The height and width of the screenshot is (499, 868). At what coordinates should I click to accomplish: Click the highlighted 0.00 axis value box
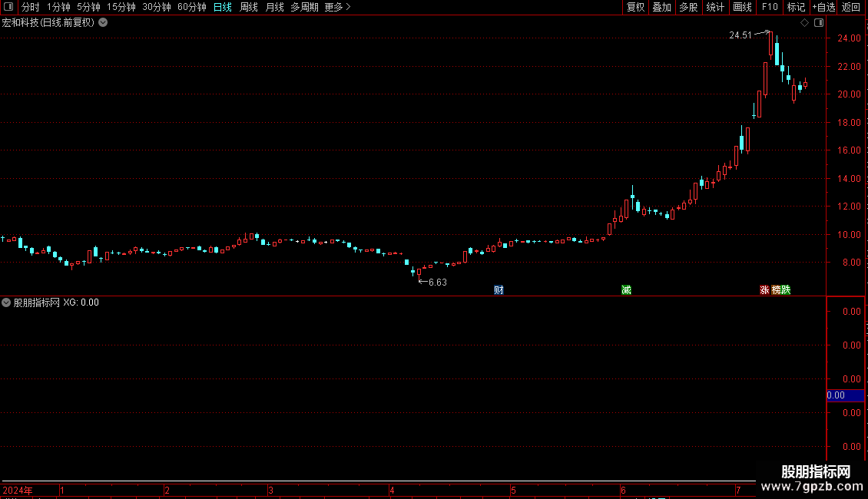tap(845, 395)
